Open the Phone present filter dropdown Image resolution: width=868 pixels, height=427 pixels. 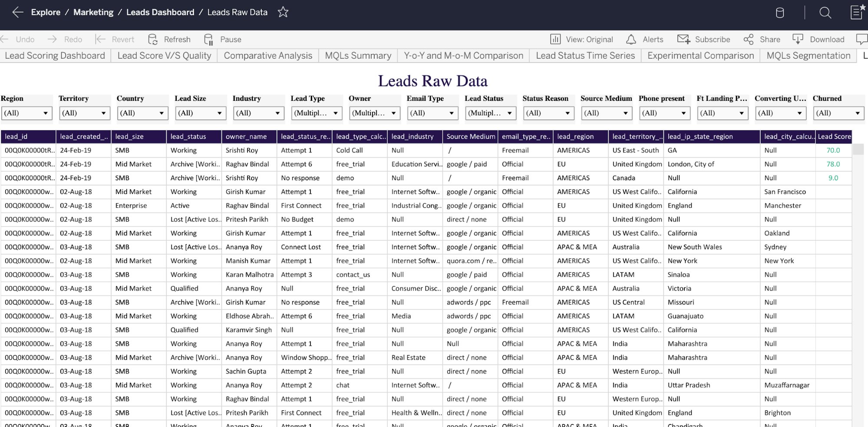pyautogui.click(x=665, y=113)
